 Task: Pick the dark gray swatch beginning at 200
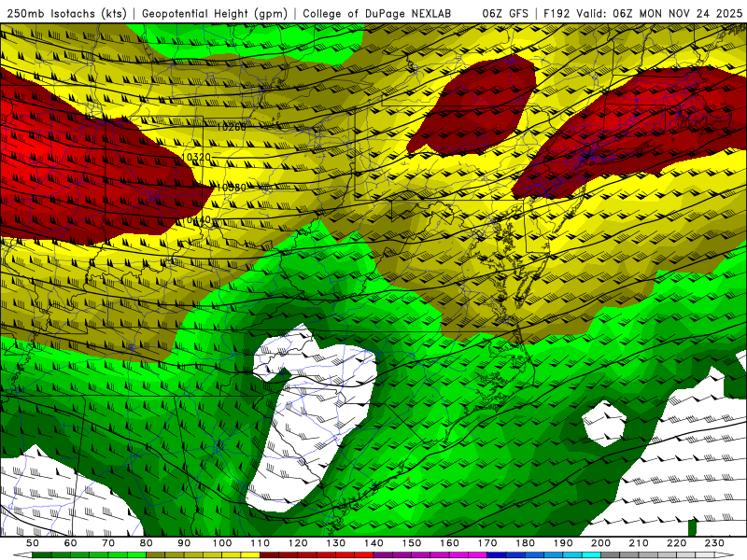[x=611, y=555]
